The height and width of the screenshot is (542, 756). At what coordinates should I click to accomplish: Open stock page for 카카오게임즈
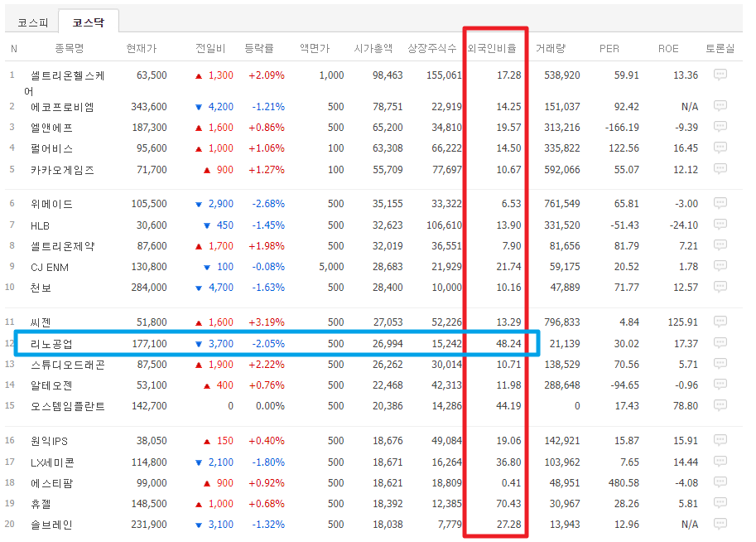[62, 170]
